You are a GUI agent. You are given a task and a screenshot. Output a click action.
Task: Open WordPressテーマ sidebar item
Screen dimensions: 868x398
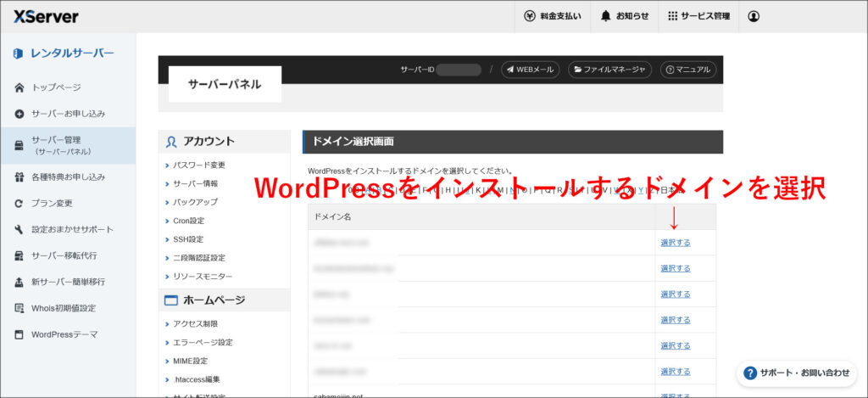point(64,334)
